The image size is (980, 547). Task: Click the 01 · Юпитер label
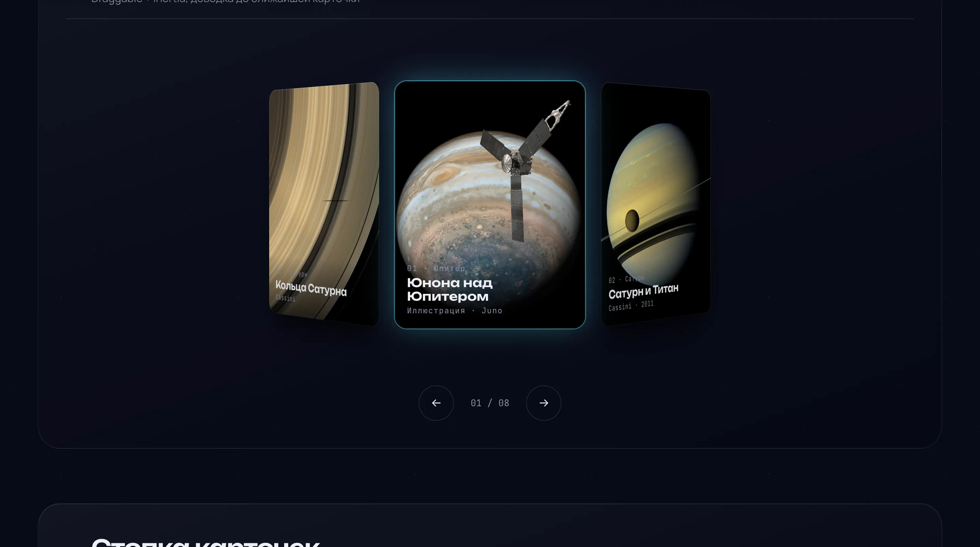(436, 268)
